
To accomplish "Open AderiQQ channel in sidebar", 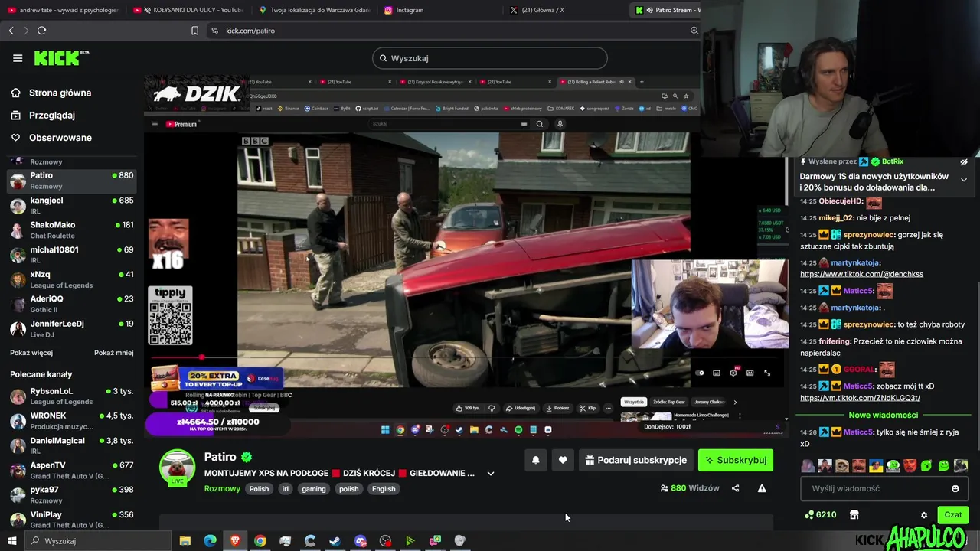I will [72, 304].
